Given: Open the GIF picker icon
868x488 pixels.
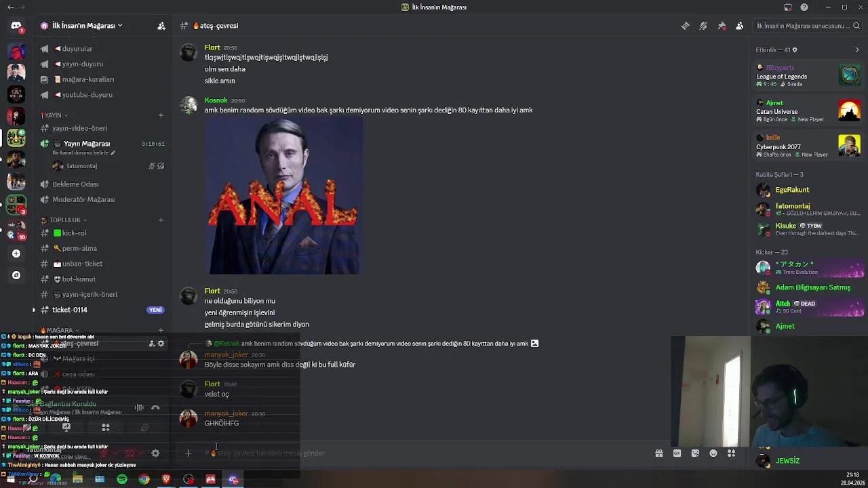Looking at the screenshot, I should (x=677, y=453).
